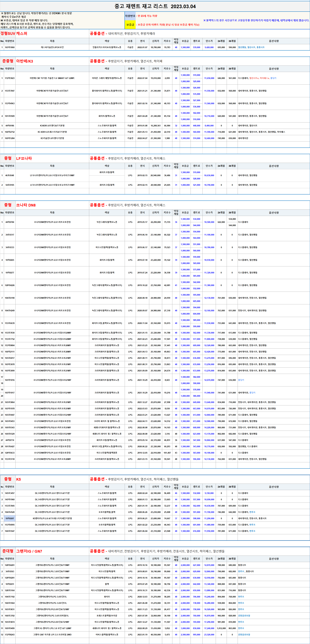
Task: Click 폴딩키 option link for 165하1016
Action: 241,380
